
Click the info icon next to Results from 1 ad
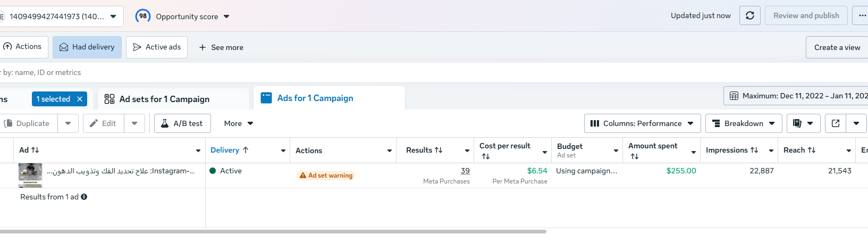tap(84, 197)
